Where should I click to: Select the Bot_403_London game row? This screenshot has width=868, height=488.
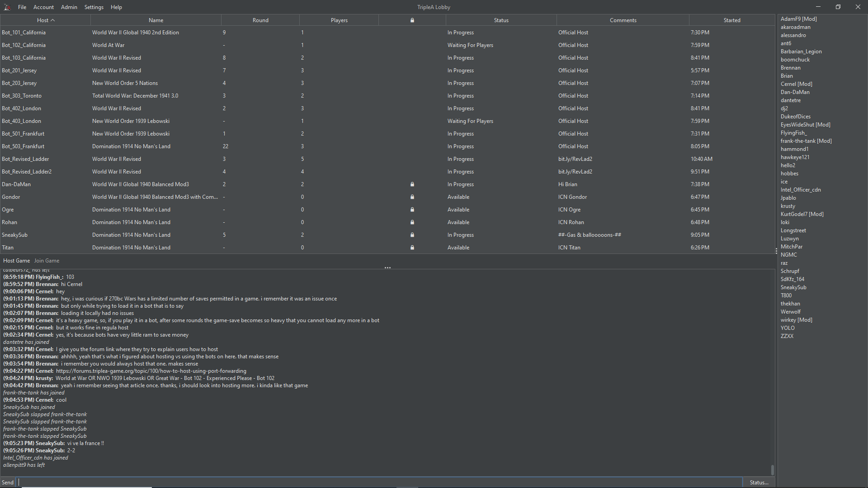coord(387,121)
